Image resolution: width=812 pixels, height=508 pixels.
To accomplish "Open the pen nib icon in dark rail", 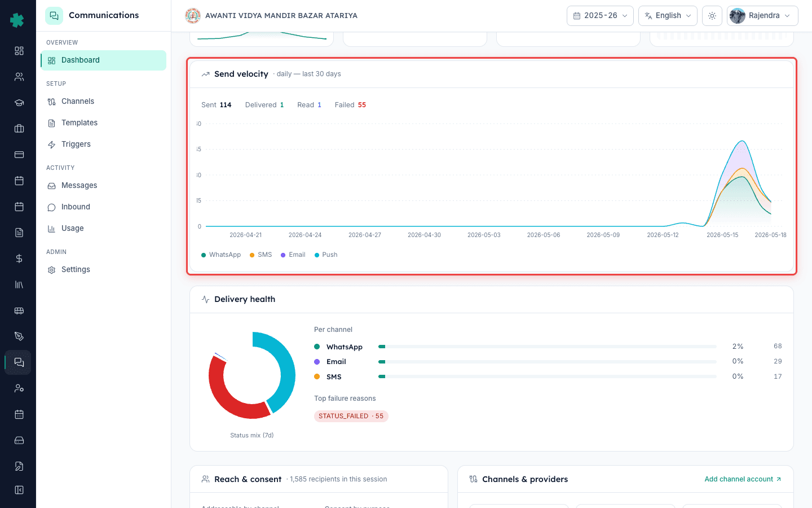I will coord(19,336).
